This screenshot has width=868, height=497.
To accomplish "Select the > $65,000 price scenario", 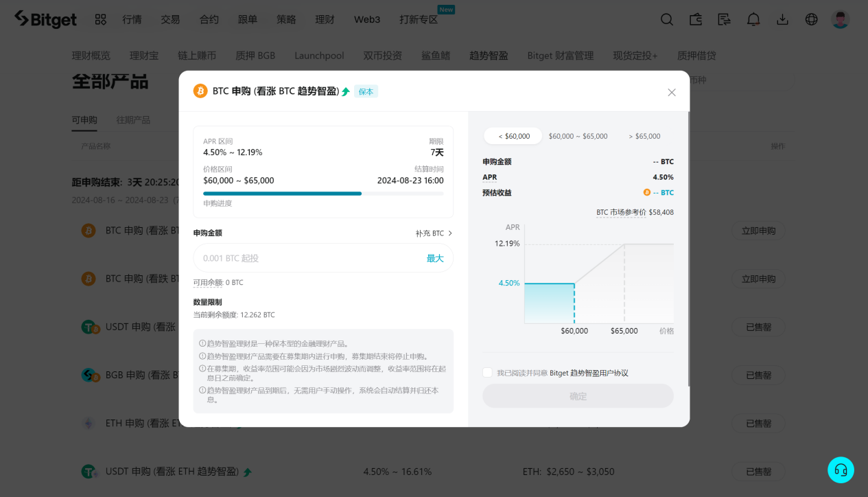I will point(644,136).
